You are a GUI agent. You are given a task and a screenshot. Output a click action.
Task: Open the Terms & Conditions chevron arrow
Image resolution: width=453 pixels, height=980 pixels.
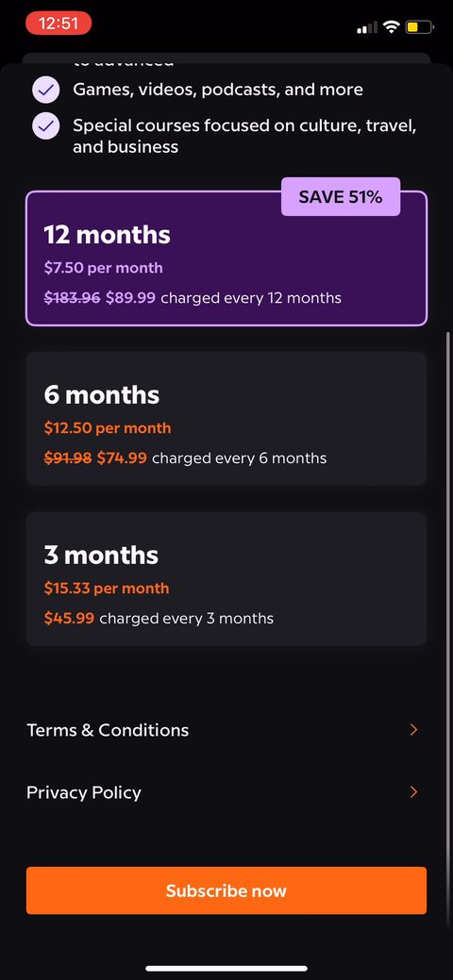pyautogui.click(x=413, y=729)
